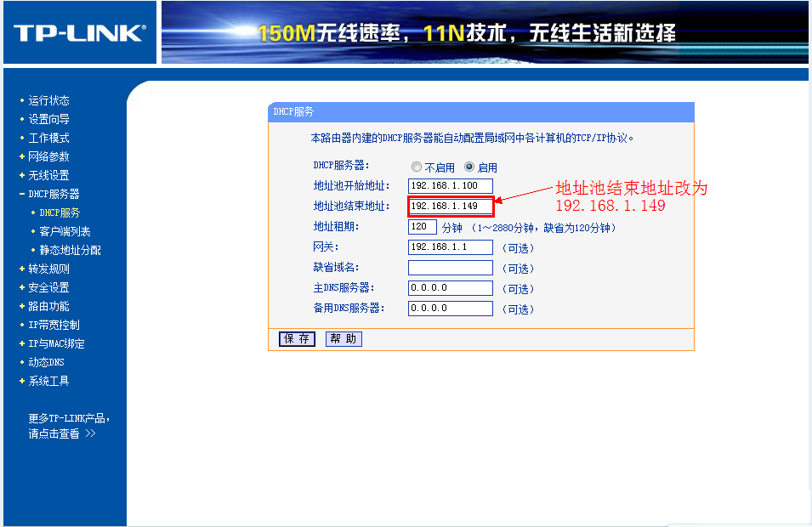Expand the 系统工具 menu section
Screen dimensions: 812x527
[48, 381]
